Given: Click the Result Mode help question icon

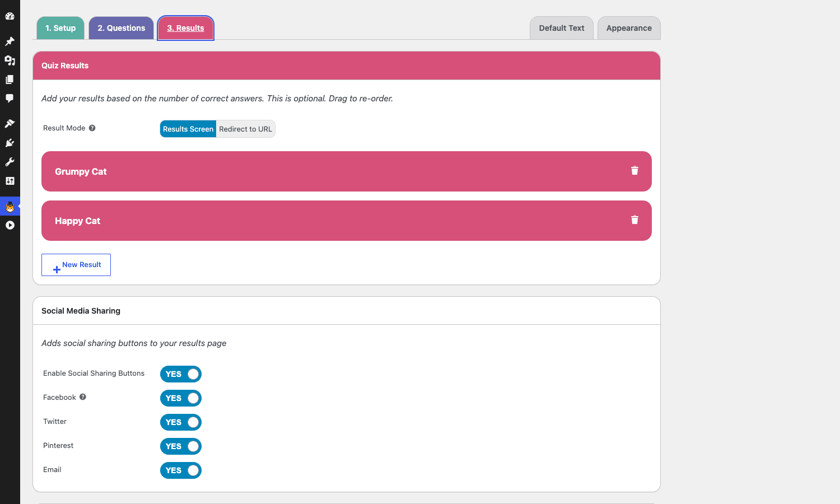Looking at the screenshot, I should pyautogui.click(x=92, y=128).
